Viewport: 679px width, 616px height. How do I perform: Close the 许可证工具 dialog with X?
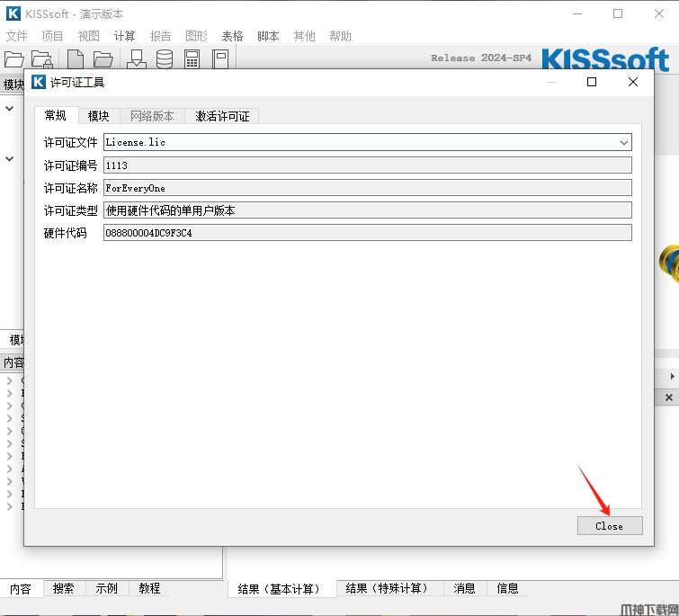coord(632,82)
